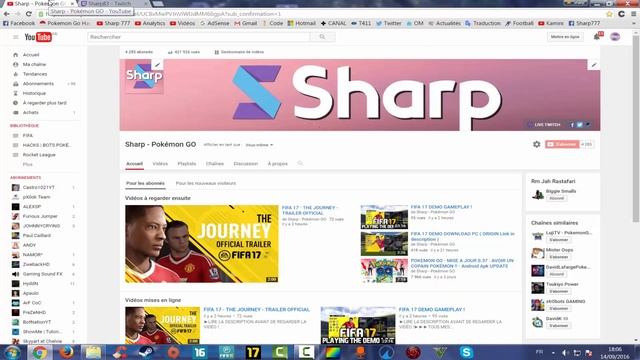The width and height of the screenshot is (640, 360).
Task: Subscribe to Toukiyo Power channel
Action: point(559,291)
